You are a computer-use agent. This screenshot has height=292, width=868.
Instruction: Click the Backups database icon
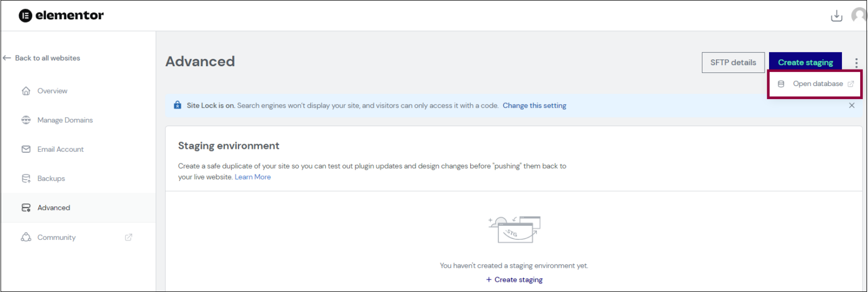(x=26, y=179)
